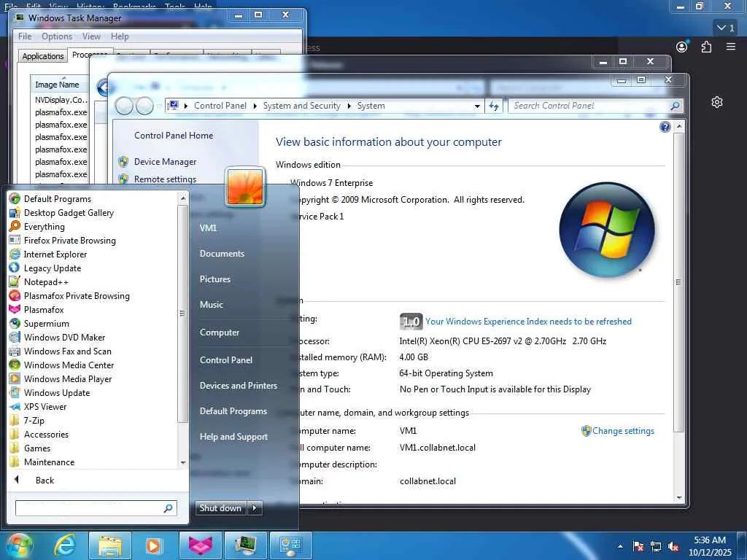Click the clock in the taskbar

710,546
